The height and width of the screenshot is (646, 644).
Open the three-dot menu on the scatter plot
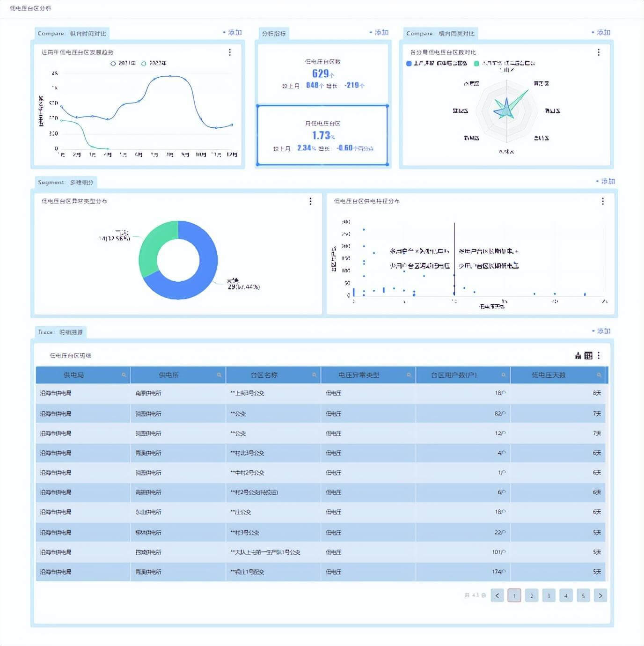pyautogui.click(x=603, y=201)
